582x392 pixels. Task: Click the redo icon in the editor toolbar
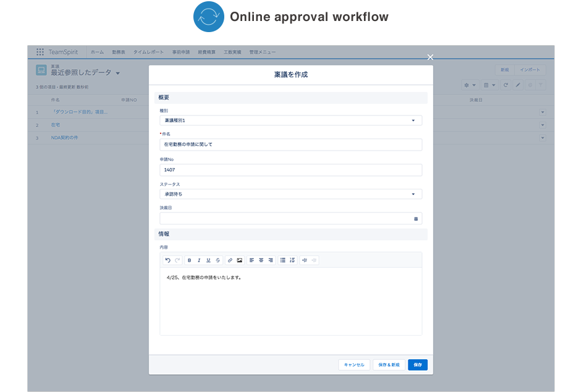point(177,261)
